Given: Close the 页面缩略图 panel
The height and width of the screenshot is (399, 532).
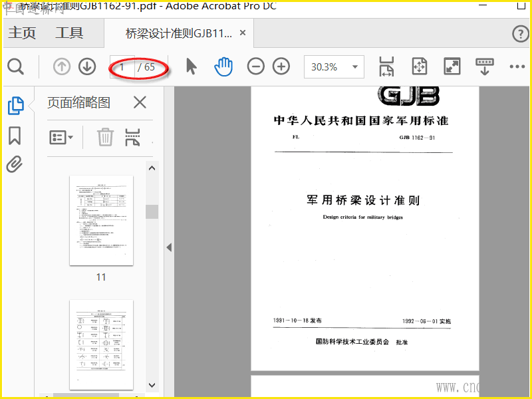Looking at the screenshot, I should click(140, 102).
